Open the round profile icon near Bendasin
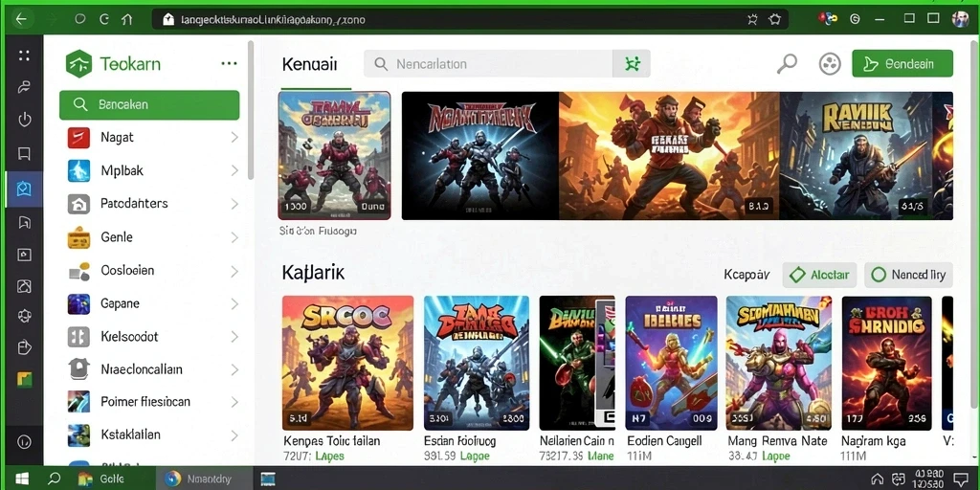980x490 pixels. point(830,64)
